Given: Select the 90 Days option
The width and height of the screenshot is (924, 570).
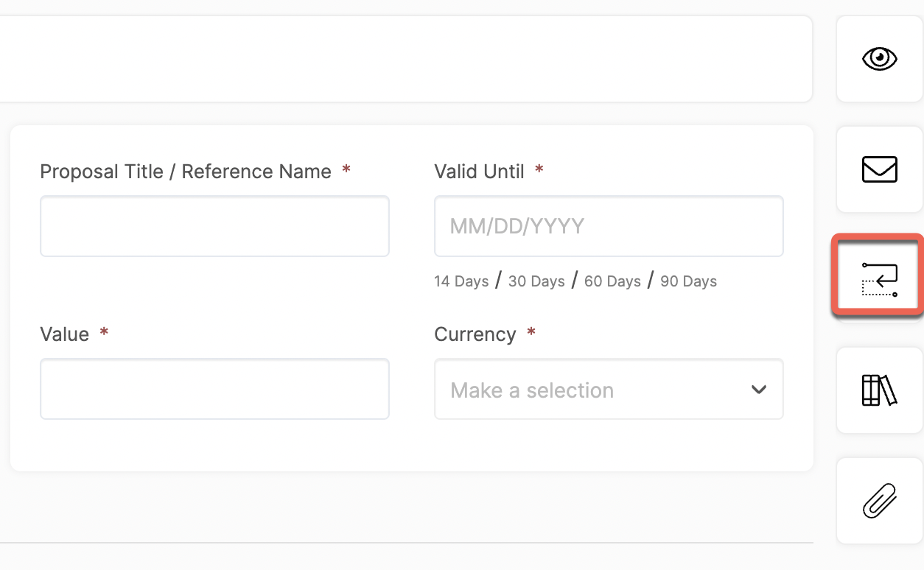Looking at the screenshot, I should click(x=689, y=281).
